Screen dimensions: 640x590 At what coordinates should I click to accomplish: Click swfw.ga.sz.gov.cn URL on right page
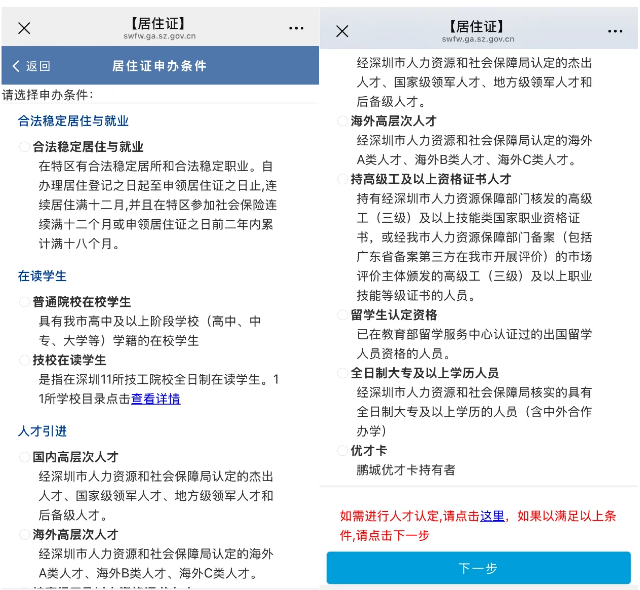(x=478, y=39)
